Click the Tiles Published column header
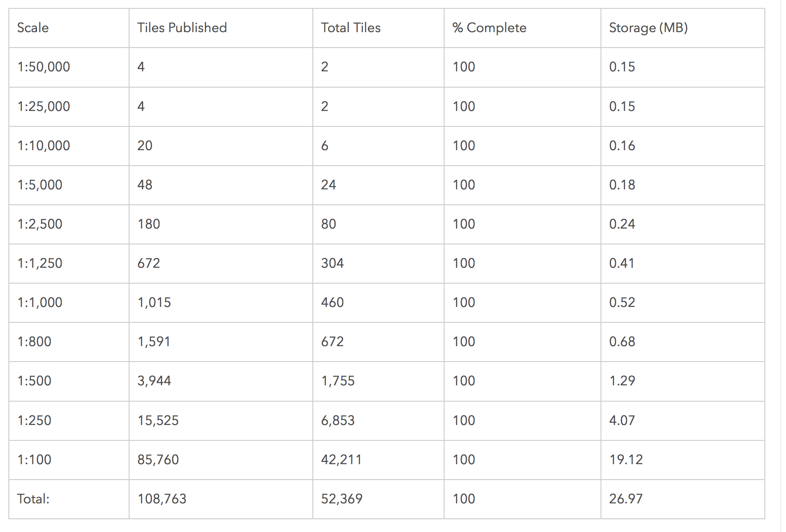 tap(182, 28)
